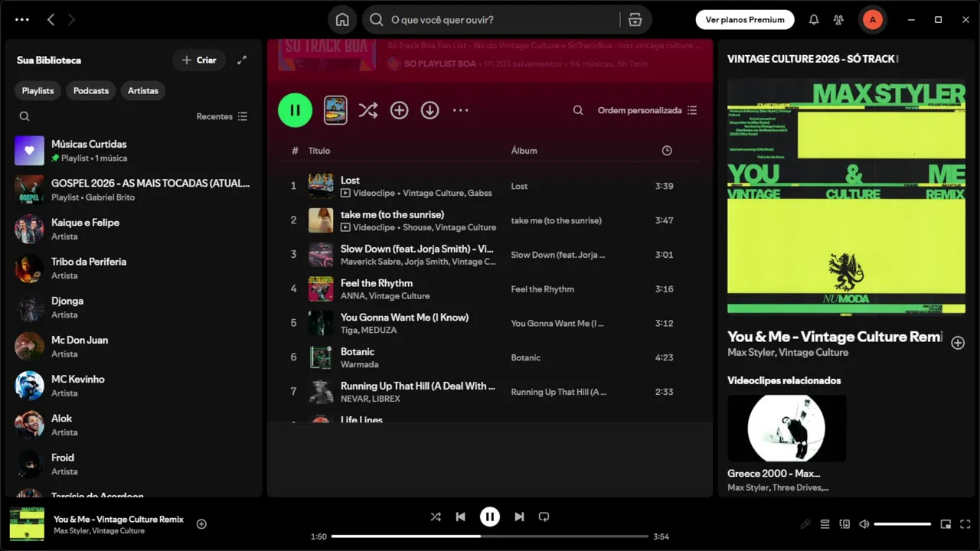Skip to previous track
This screenshot has height=551, width=980.
(x=460, y=517)
